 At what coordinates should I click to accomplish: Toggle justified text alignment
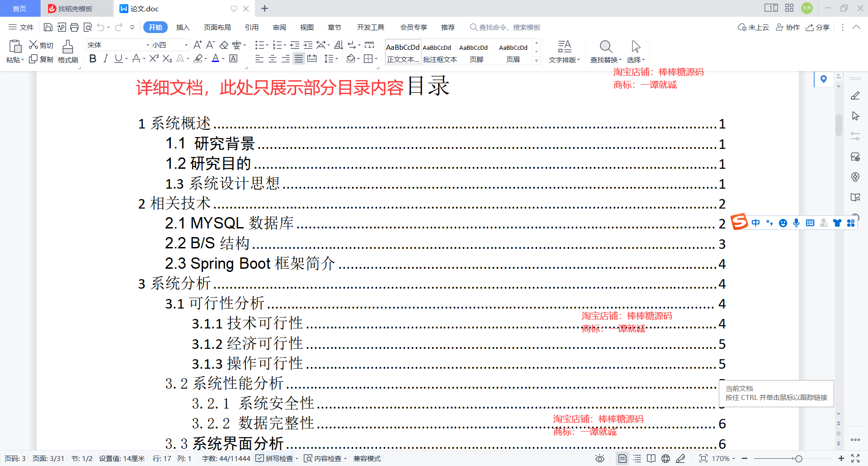[x=299, y=58]
